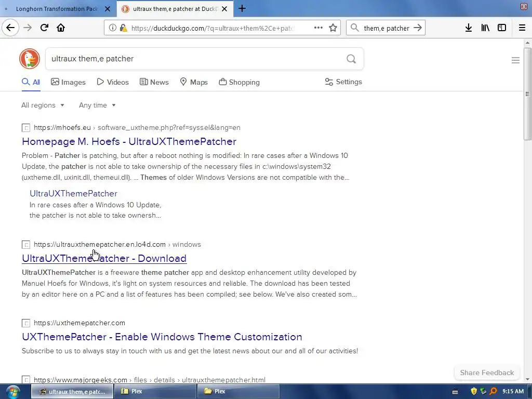Click the browser address bar URL
The image size is (532, 399).
pyautogui.click(x=212, y=28)
